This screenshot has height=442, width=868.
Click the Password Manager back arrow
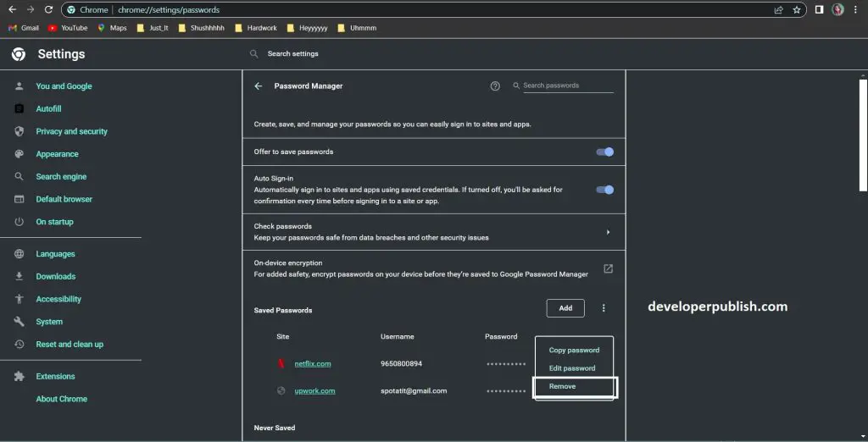click(x=258, y=86)
